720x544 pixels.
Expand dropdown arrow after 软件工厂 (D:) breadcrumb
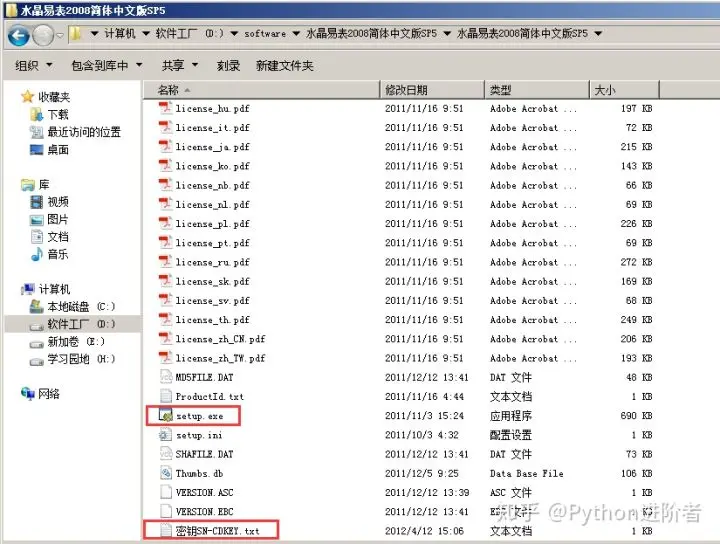(x=234, y=34)
